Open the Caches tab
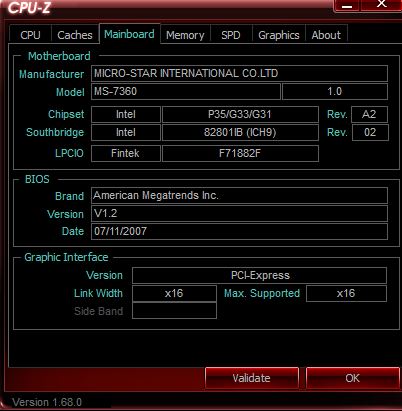The height and width of the screenshot is (411, 402). (75, 35)
